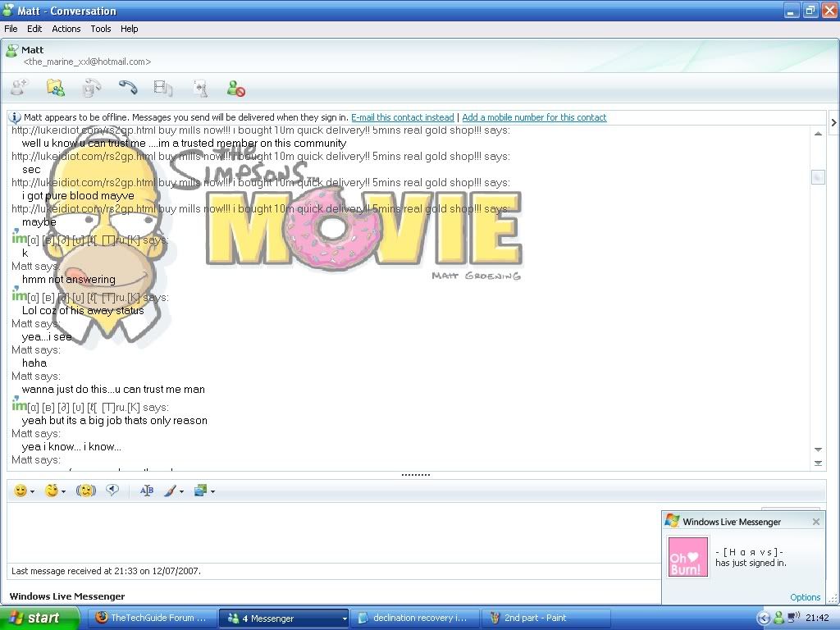Expand the emoticons dropdown arrow
This screenshot has height=630, width=840.
[x=33, y=491]
